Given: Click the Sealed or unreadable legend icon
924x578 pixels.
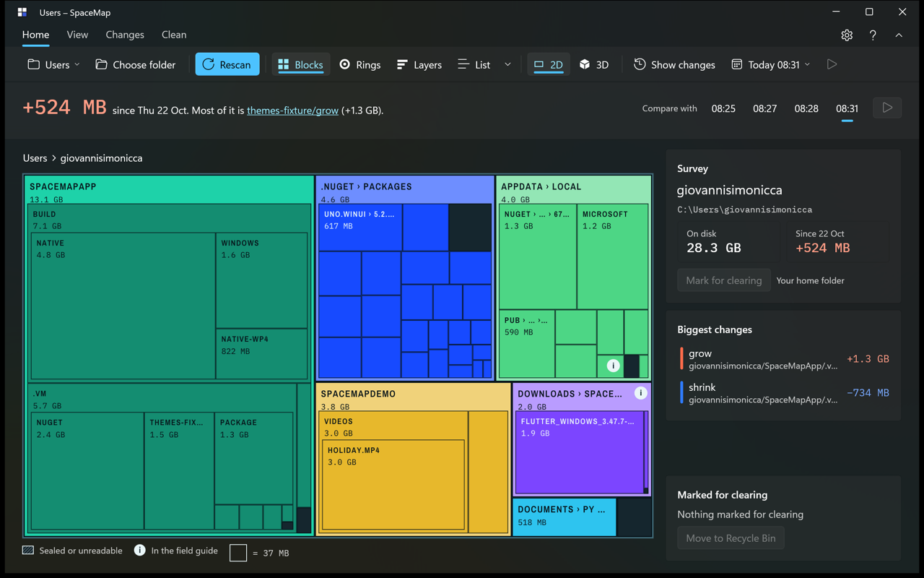Looking at the screenshot, I should pos(28,551).
